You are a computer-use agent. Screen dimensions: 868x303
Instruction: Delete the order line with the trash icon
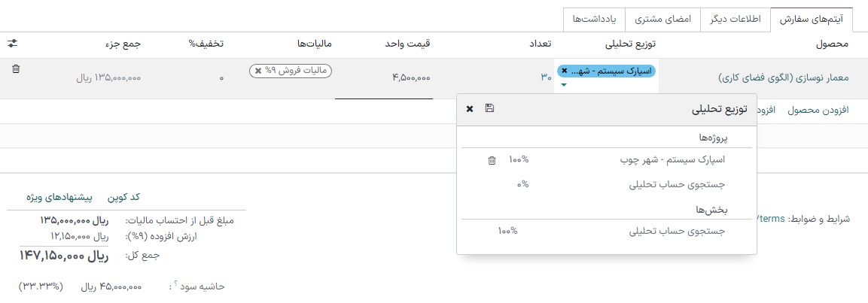(16, 69)
